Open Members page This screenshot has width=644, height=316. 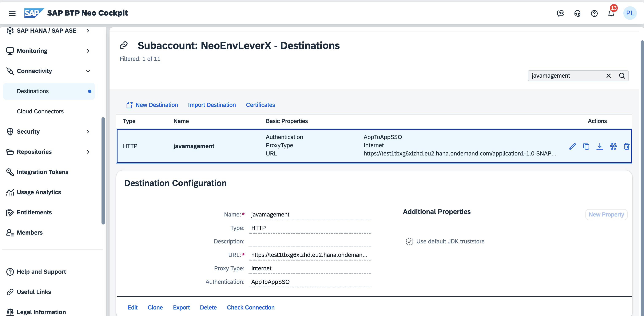click(30, 233)
